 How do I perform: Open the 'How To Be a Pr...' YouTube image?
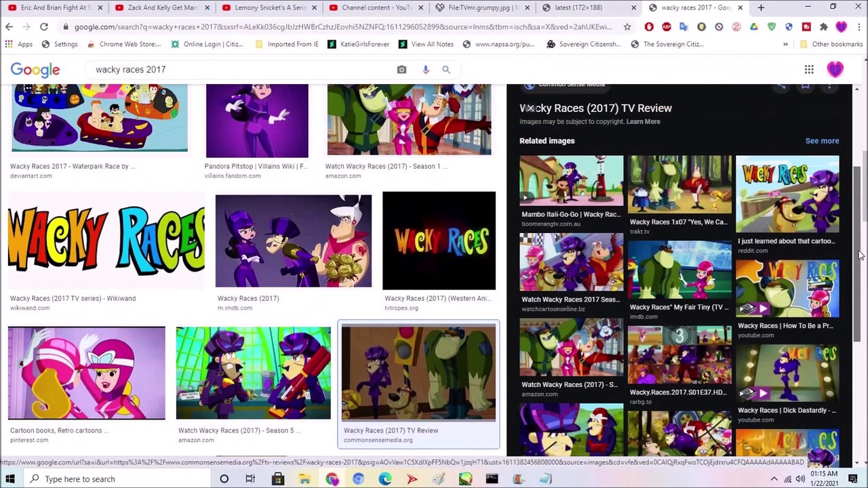(x=787, y=289)
